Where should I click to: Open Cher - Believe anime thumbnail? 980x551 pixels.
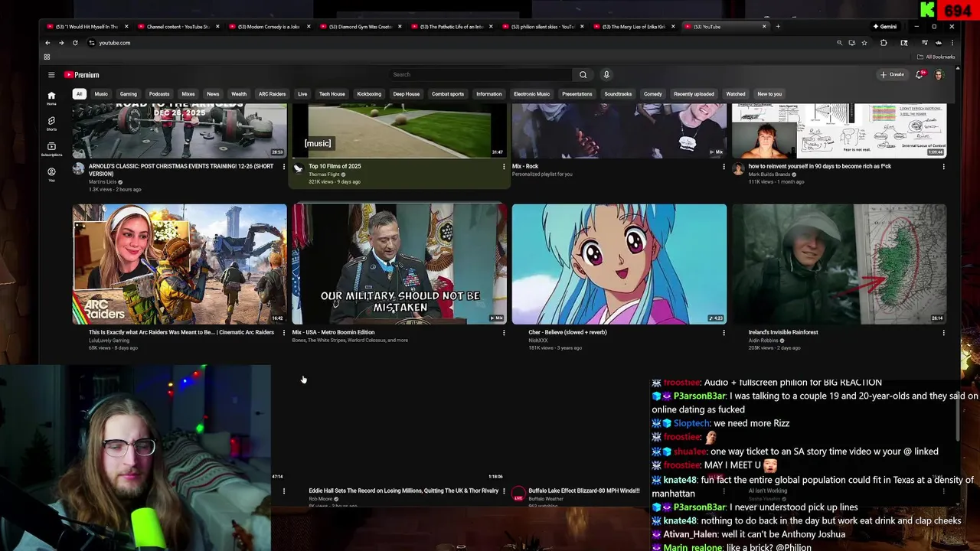pyautogui.click(x=619, y=264)
